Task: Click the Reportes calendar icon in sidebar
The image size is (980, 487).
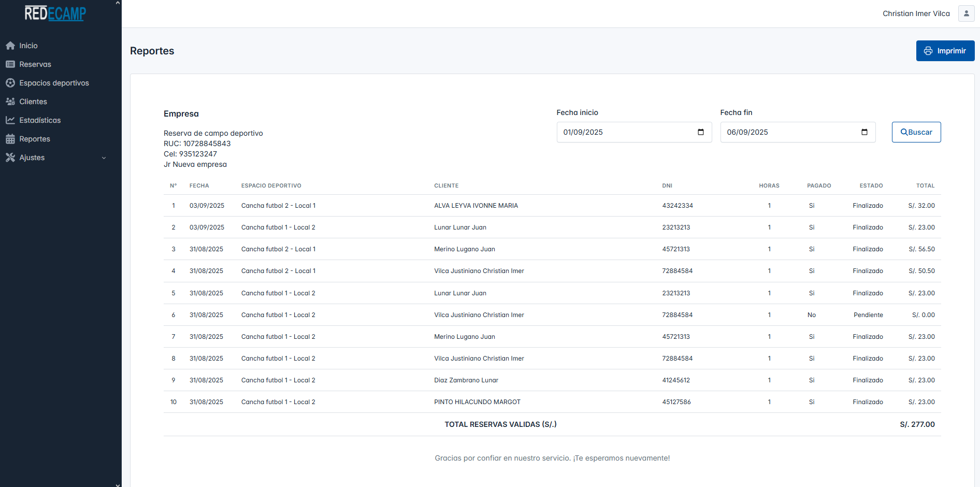Action: tap(10, 139)
